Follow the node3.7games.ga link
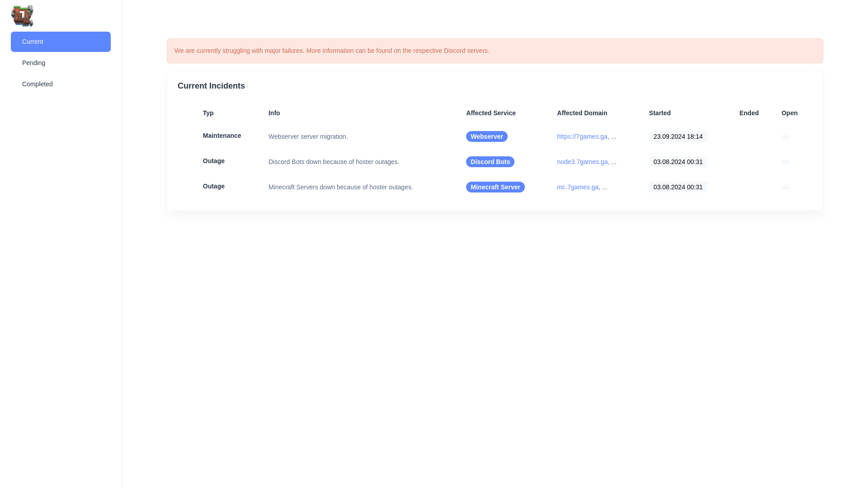Image resolution: width=868 pixels, height=488 pixels. (x=582, y=162)
